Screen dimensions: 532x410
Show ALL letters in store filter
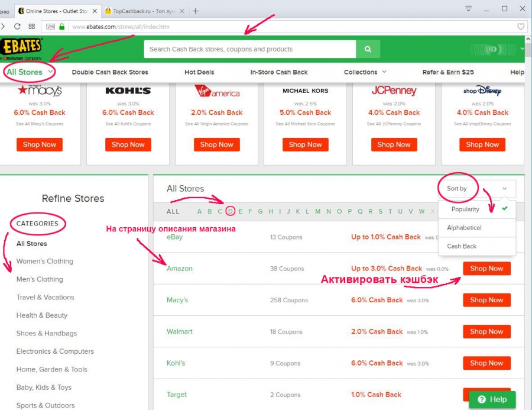tap(173, 211)
